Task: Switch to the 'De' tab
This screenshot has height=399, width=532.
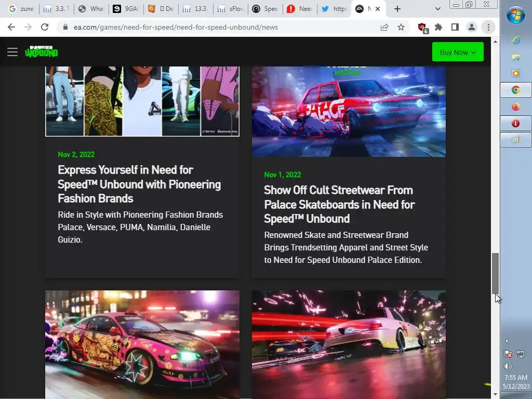Action: [x=161, y=9]
